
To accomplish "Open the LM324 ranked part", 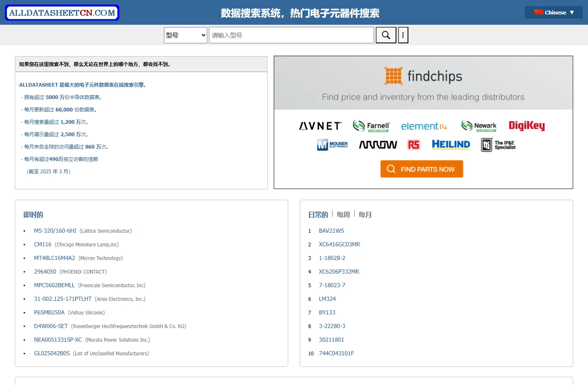I will 327,299.
